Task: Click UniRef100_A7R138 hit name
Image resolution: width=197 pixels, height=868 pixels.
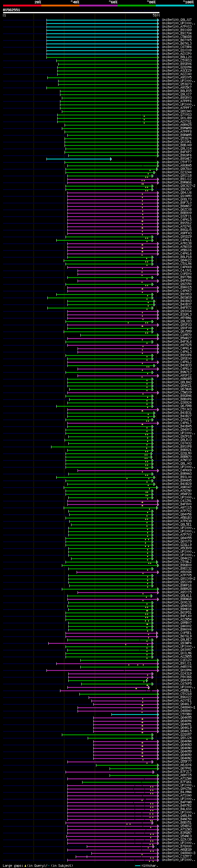Action: [177, 243]
